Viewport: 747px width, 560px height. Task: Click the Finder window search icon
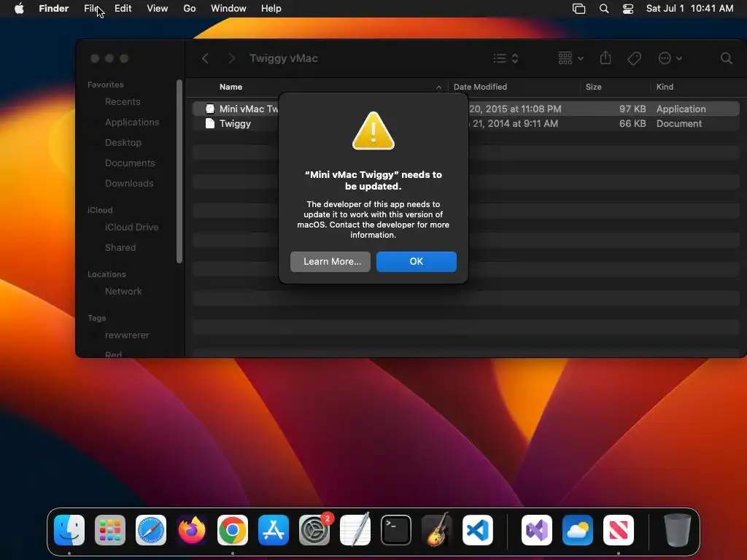coord(726,58)
